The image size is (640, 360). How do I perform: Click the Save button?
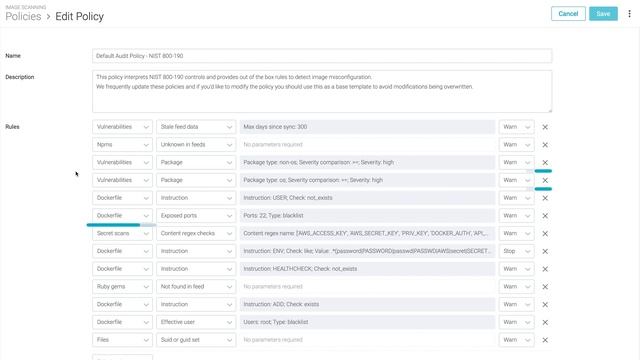[x=603, y=13]
